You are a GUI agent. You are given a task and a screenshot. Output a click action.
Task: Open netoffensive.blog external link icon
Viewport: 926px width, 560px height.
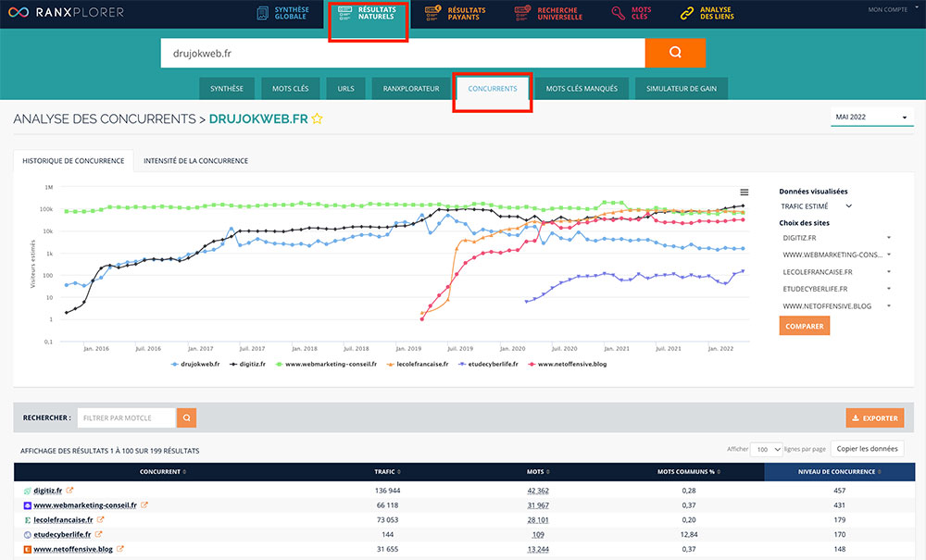(119, 549)
